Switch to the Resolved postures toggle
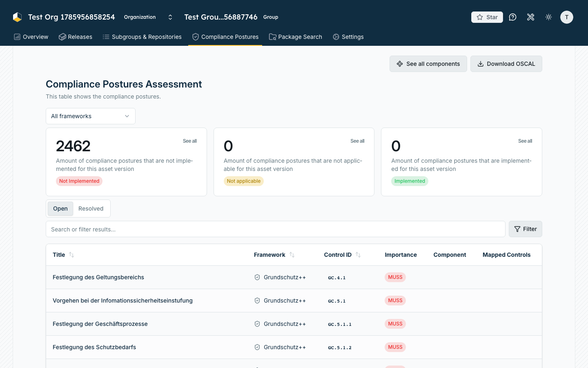The height and width of the screenshot is (368, 588). 91,209
